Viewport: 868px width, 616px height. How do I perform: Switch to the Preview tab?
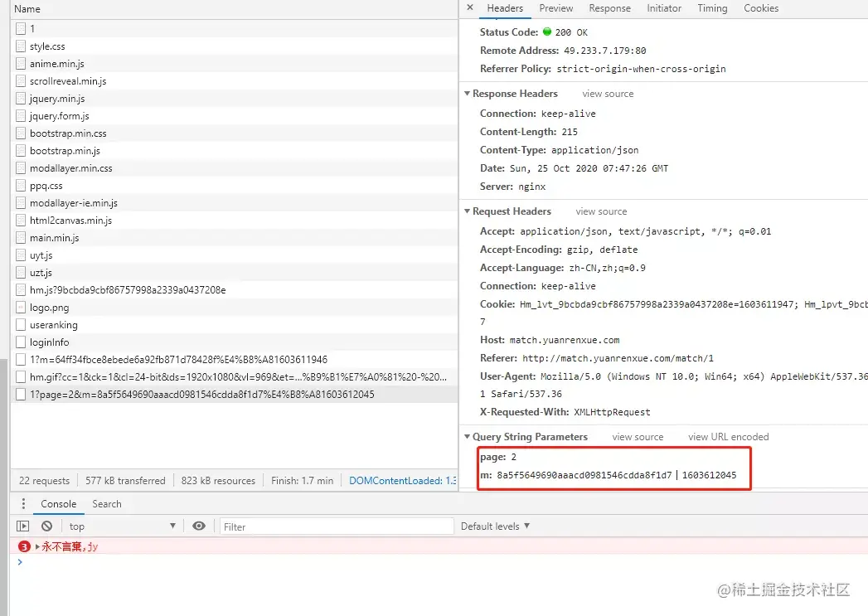[x=556, y=8]
